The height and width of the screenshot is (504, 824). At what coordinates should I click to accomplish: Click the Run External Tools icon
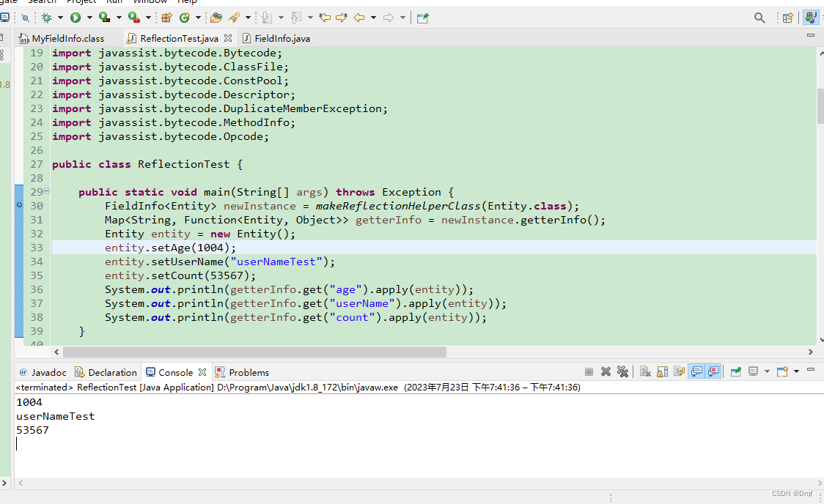coord(134,18)
